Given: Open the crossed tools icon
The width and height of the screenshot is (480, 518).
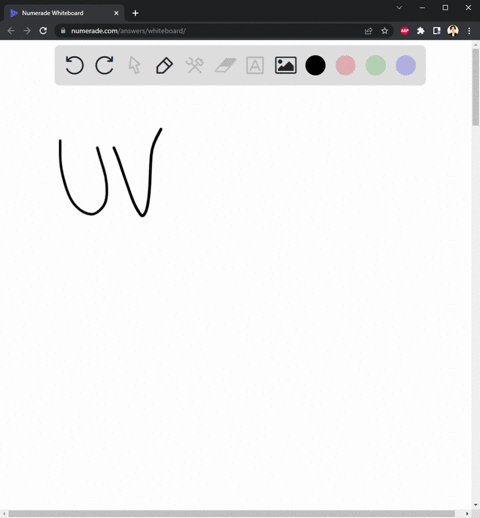Looking at the screenshot, I should [x=195, y=65].
